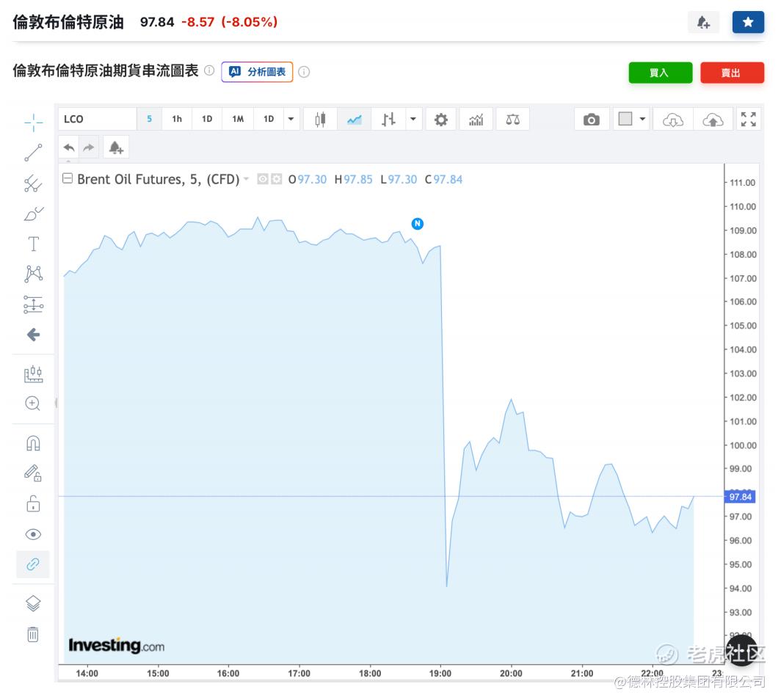Select the text annotation tool

33,244
